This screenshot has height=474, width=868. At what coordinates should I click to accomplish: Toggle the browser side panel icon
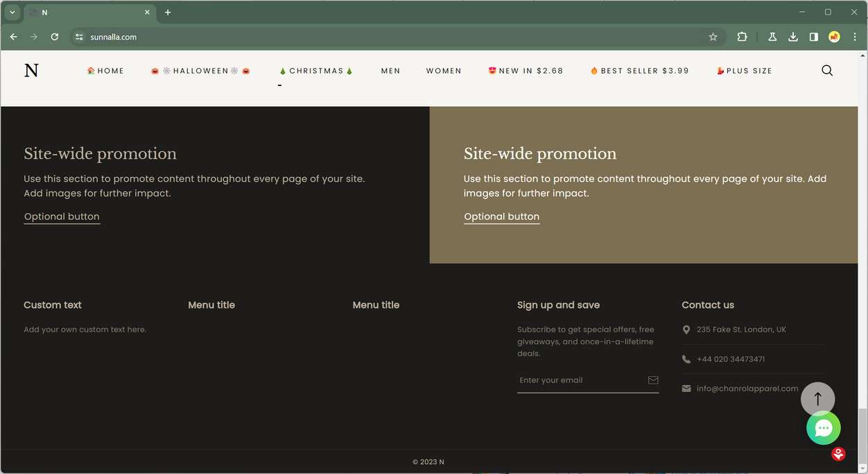point(814,37)
